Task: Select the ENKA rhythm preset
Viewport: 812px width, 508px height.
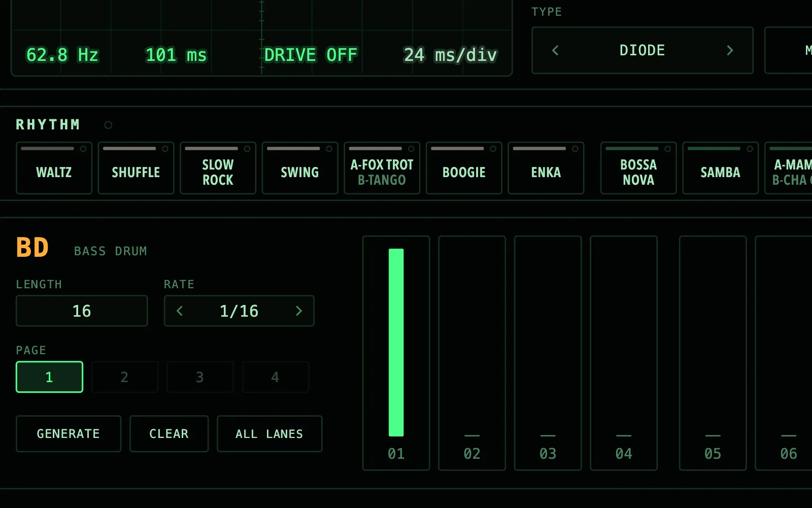Action: pyautogui.click(x=546, y=168)
